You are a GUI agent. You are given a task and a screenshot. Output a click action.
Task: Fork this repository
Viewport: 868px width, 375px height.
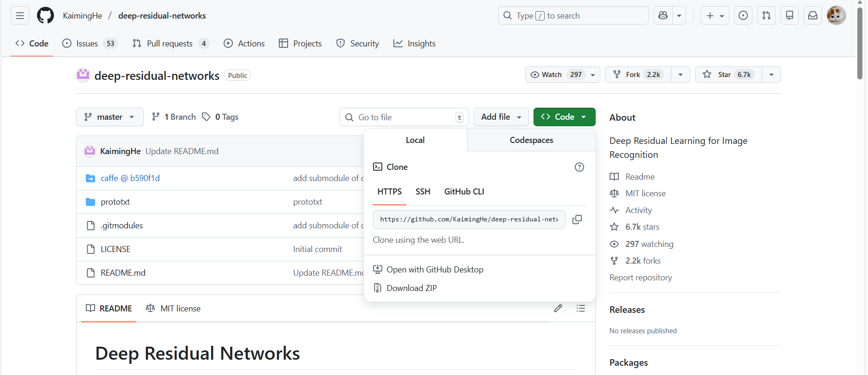pyautogui.click(x=638, y=75)
